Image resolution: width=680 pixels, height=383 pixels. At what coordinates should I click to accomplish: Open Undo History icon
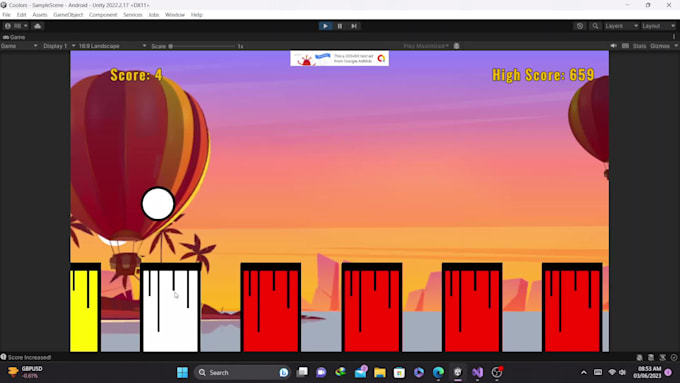click(x=580, y=26)
